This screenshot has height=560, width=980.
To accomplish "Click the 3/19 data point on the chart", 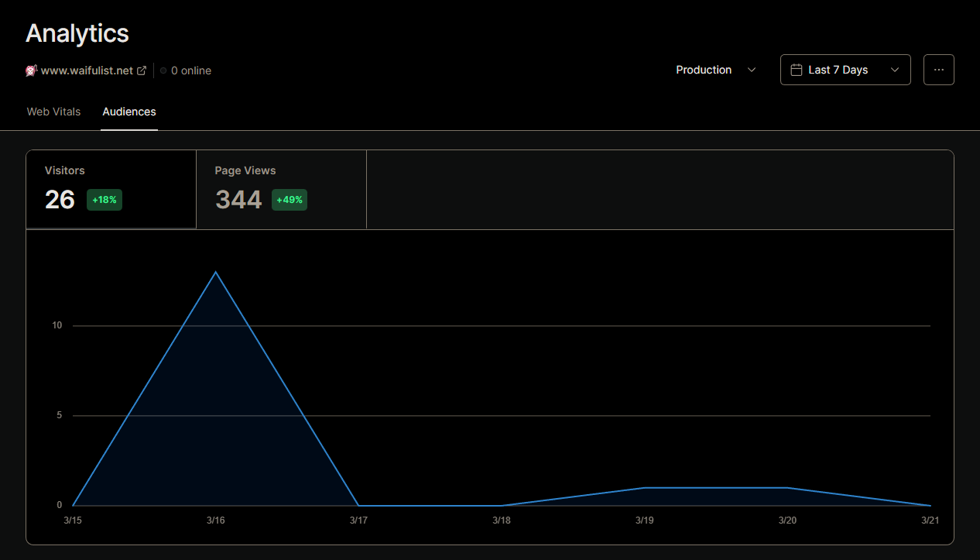I will (x=644, y=488).
